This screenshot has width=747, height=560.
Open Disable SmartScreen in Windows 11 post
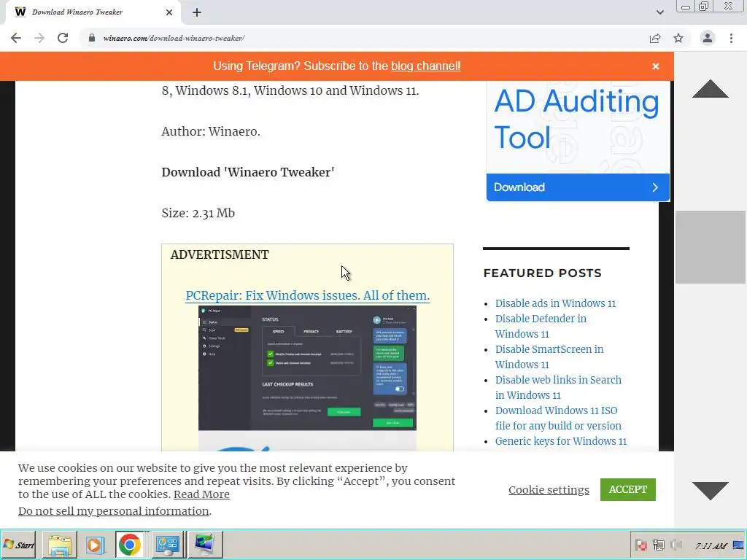pyautogui.click(x=549, y=357)
